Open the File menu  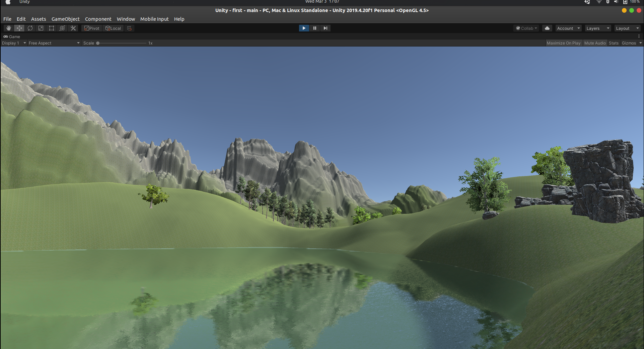pos(7,19)
